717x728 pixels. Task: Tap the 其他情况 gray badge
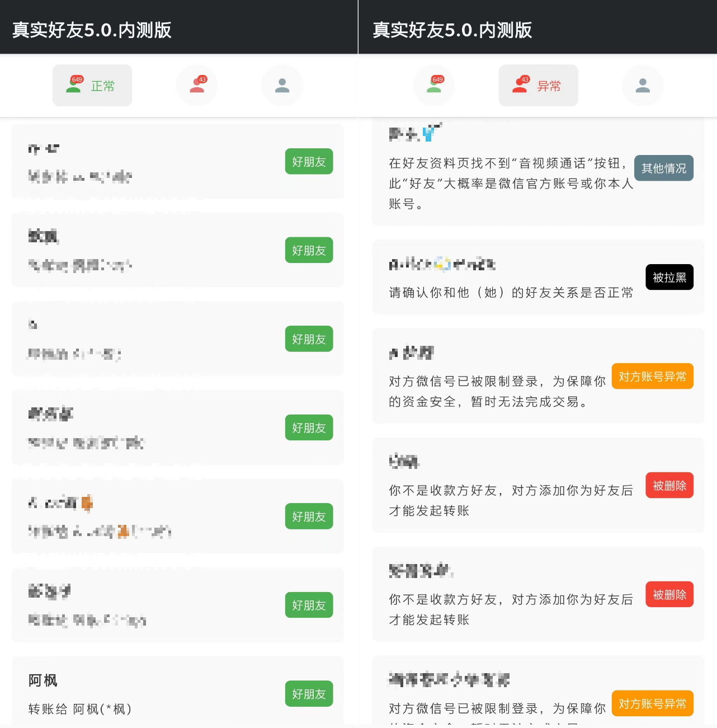pyautogui.click(x=664, y=168)
